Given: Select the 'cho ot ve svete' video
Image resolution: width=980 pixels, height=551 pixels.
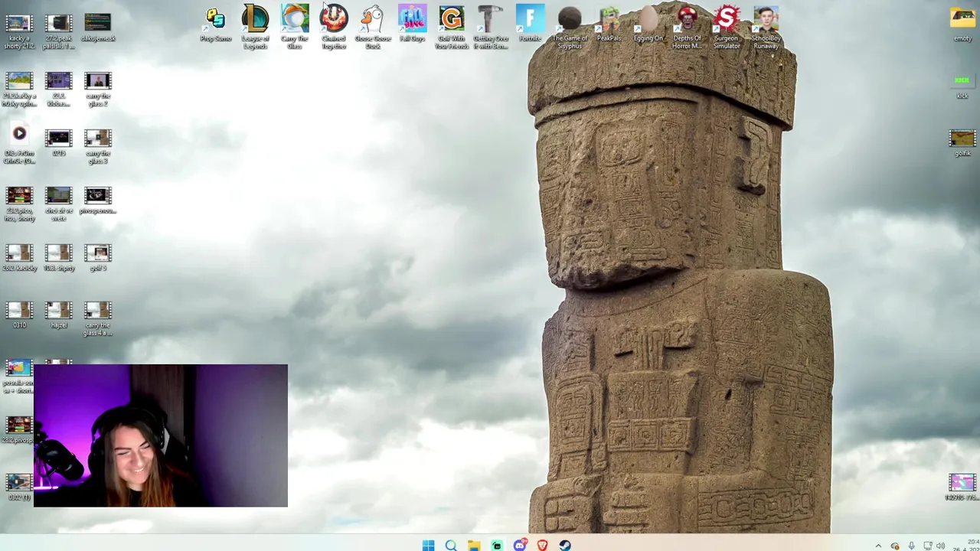Looking at the screenshot, I should pyautogui.click(x=59, y=204).
